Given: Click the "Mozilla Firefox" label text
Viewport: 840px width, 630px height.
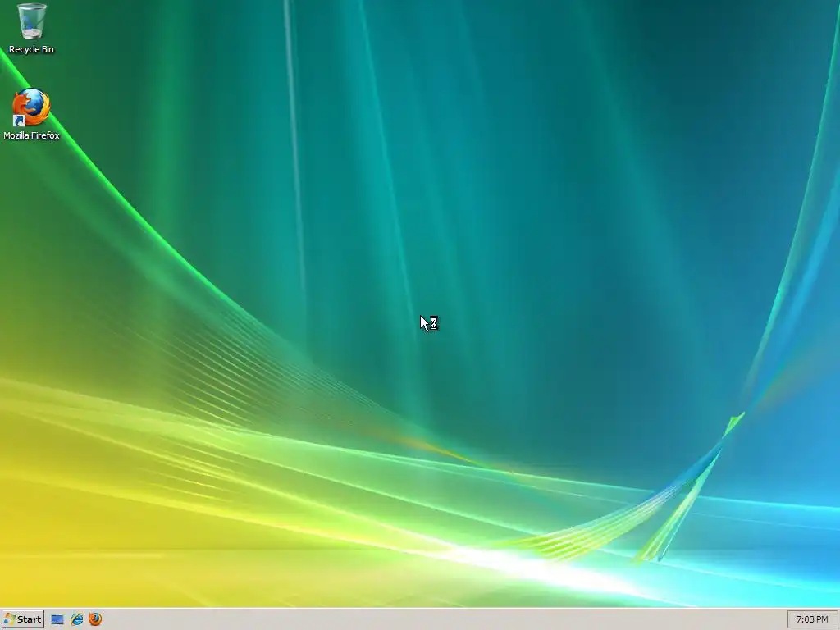Looking at the screenshot, I should (x=32, y=135).
